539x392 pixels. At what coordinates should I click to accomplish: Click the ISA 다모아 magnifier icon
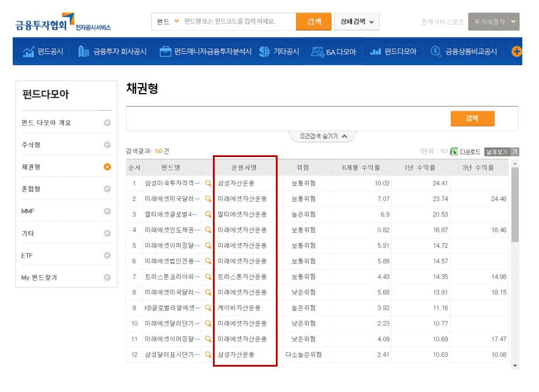(x=317, y=52)
